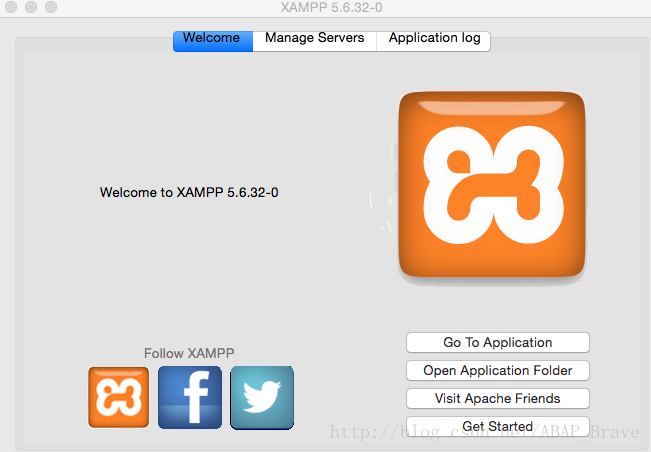Viewport: 651px width, 452px height.
Task: Click the 'Welcome to XAMPP 5.6.32-0' text
Action: coord(189,192)
